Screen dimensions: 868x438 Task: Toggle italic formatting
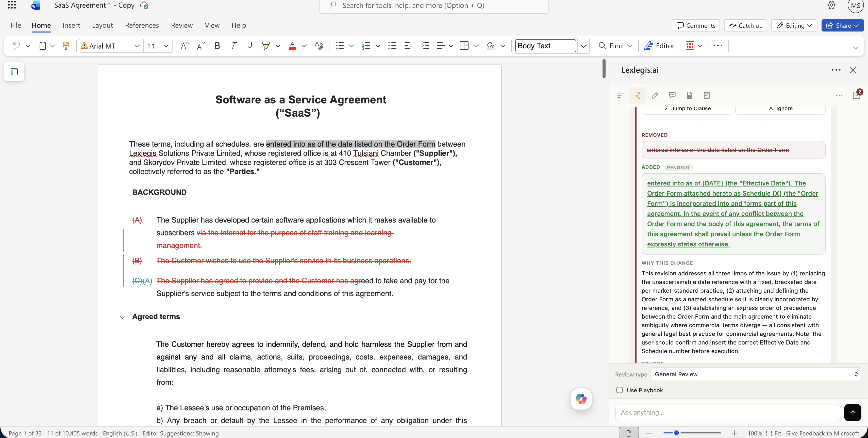coord(233,45)
